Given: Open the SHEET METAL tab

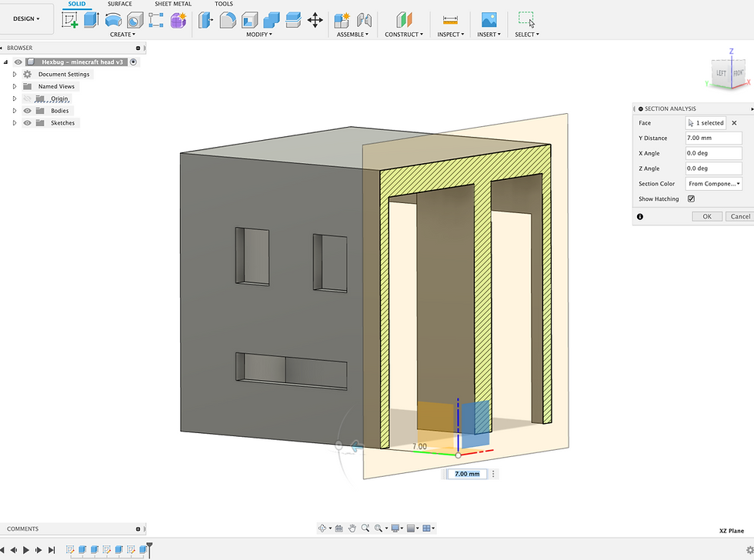Looking at the screenshot, I should click(172, 4).
